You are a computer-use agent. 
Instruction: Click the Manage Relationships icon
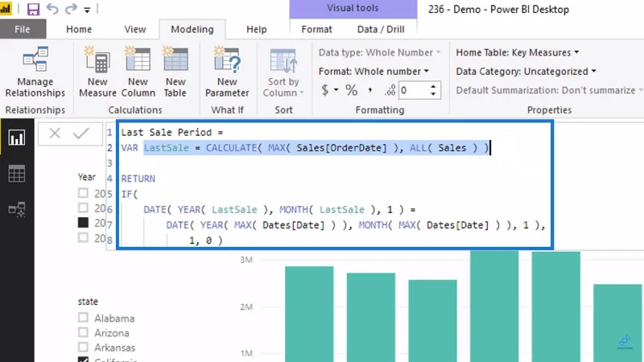click(x=35, y=60)
